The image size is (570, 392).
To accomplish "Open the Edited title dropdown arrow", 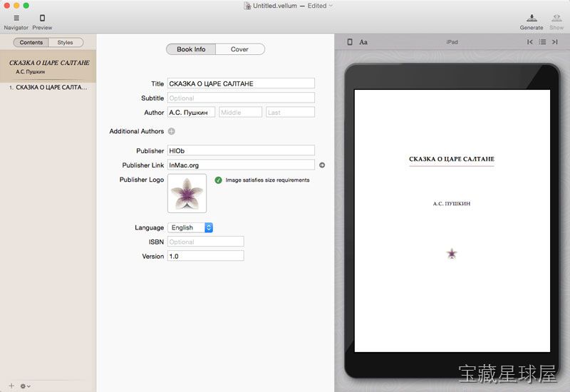I will click(331, 6).
